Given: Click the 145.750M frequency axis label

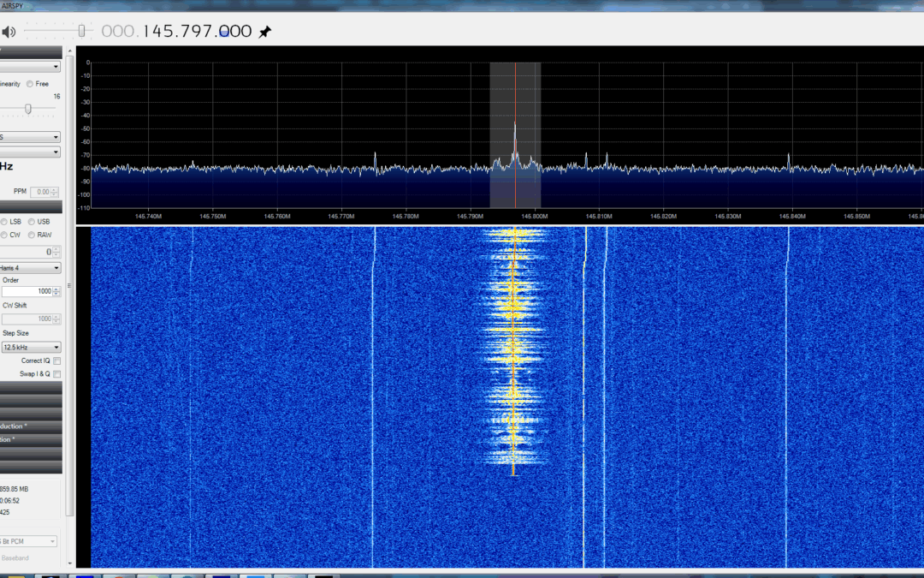Looking at the screenshot, I should click(213, 217).
